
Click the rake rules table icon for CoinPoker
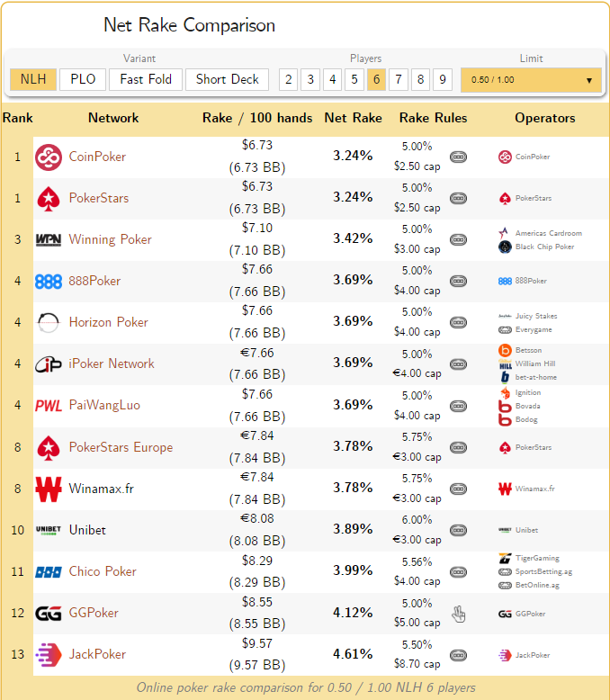(x=458, y=157)
